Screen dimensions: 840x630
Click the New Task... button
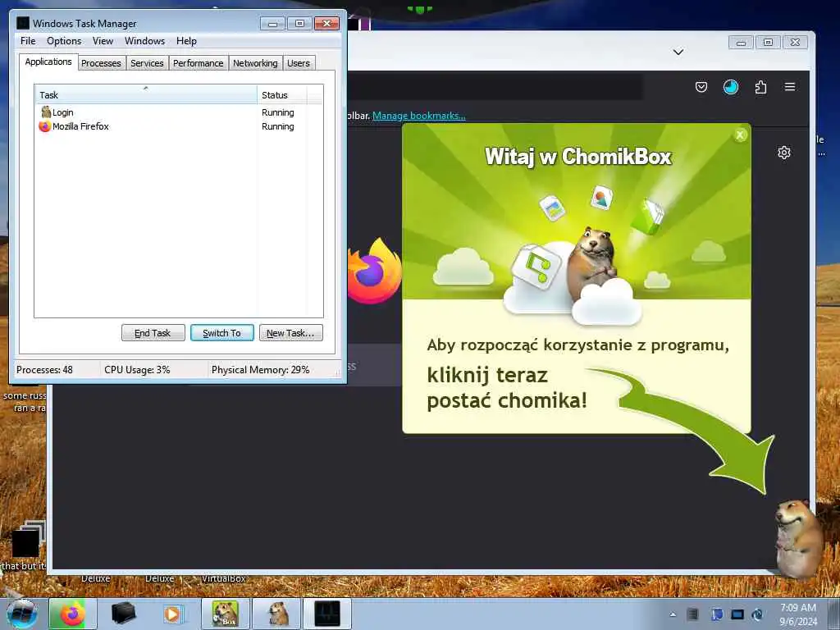291,333
